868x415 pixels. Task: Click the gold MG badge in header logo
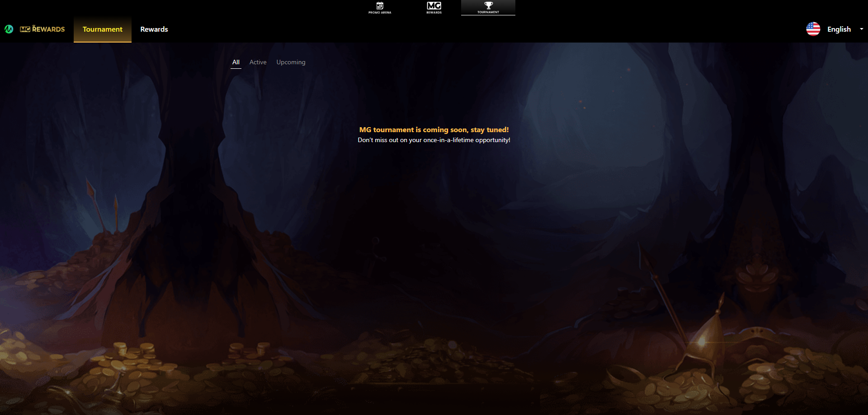pyautogui.click(x=25, y=29)
